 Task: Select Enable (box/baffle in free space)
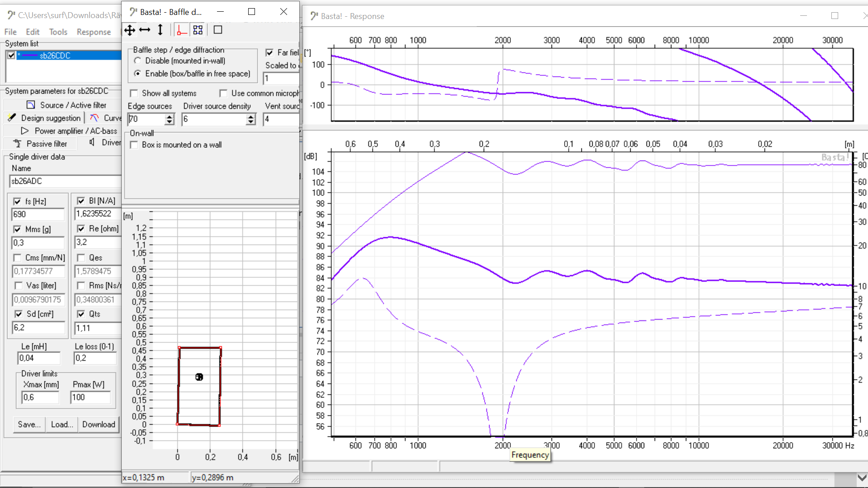click(x=137, y=73)
